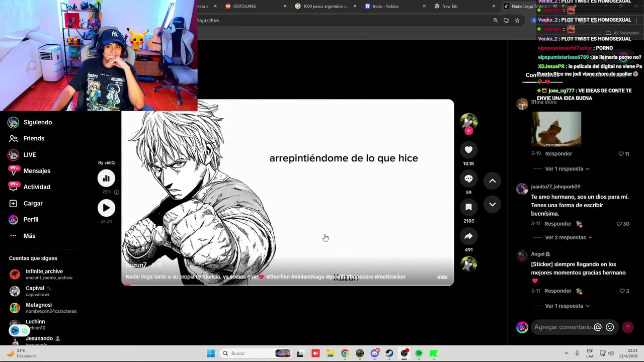This screenshot has height=362, width=644.
Task: Expand Ver 1 respuesta under Angel comment
Action: point(567,306)
